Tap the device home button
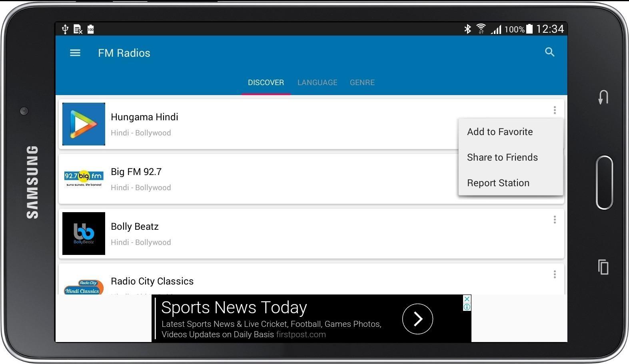The image size is (629, 364). coord(604,183)
